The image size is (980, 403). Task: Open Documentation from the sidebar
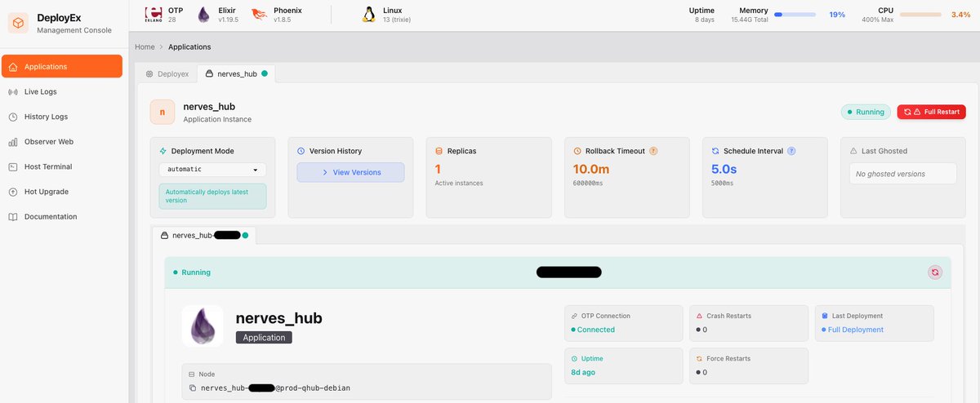(62, 216)
